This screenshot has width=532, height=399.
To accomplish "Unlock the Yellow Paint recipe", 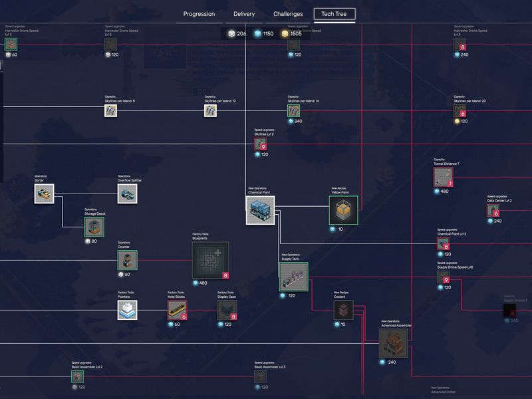I will click(x=343, y=210).
